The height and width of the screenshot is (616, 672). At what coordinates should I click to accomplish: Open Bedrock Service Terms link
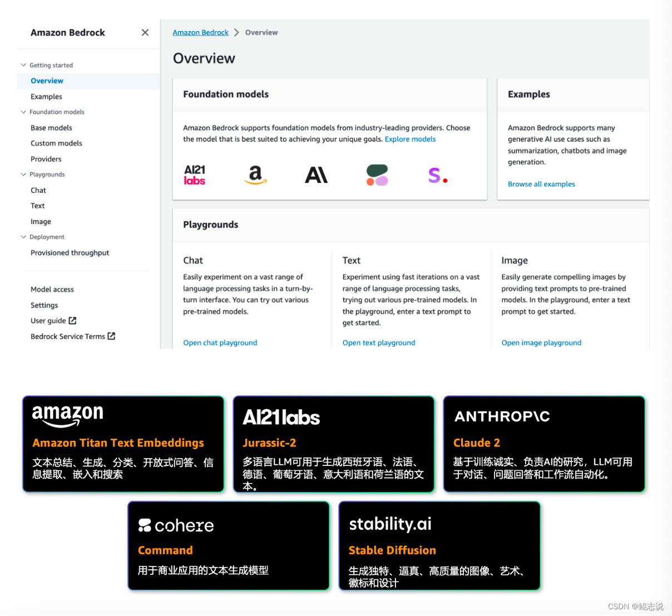[67, 336]
